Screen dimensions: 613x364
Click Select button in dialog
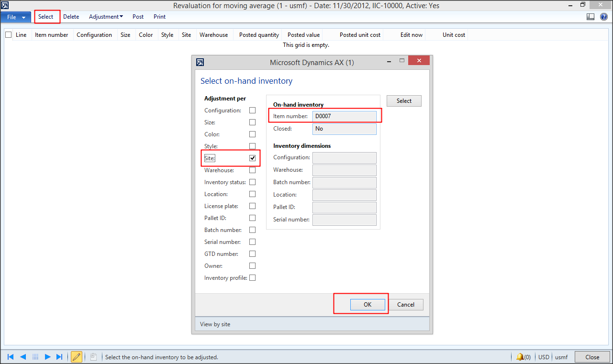click(404, 101)
